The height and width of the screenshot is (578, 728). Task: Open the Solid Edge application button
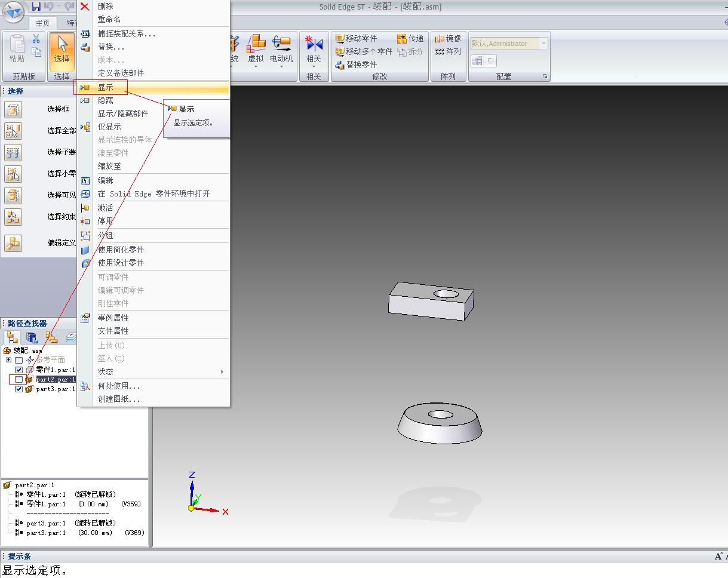tap(13, 11)
